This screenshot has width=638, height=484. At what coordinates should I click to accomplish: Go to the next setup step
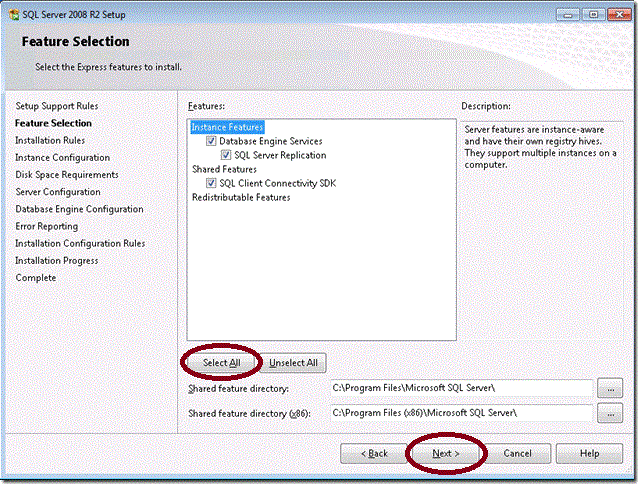coord(446,453)
